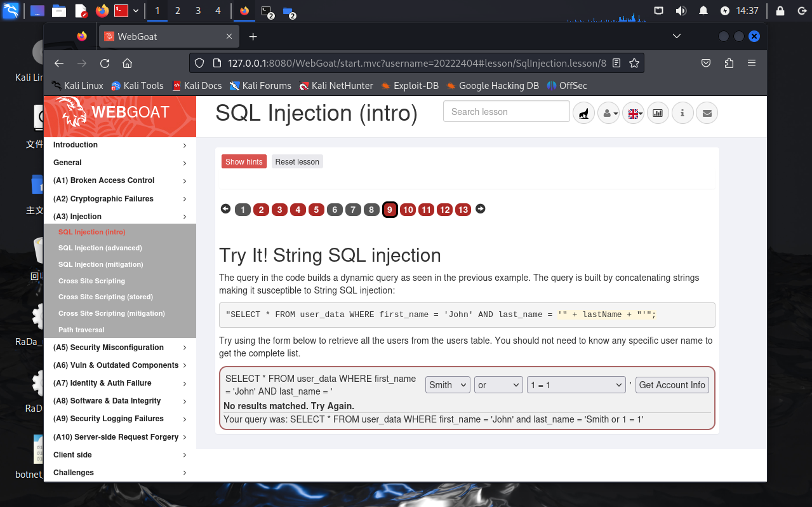Open the 'or' operator dropdown
This screenshot has height=507, width=812.
pyautogui.click(x=498, y=385)
